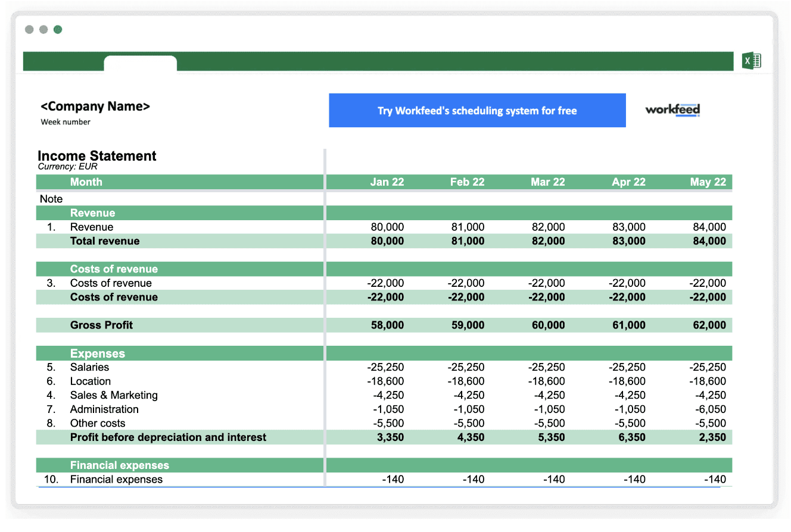Click the Gross Profit row label
The width and height of the screenshot is (791, 532).
tap(101, 325)
